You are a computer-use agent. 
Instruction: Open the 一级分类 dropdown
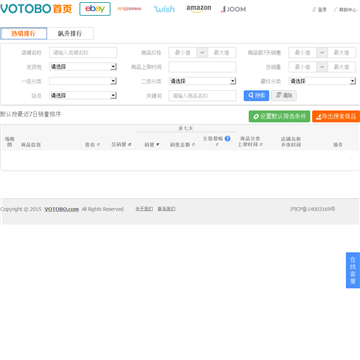pos(83,81)
